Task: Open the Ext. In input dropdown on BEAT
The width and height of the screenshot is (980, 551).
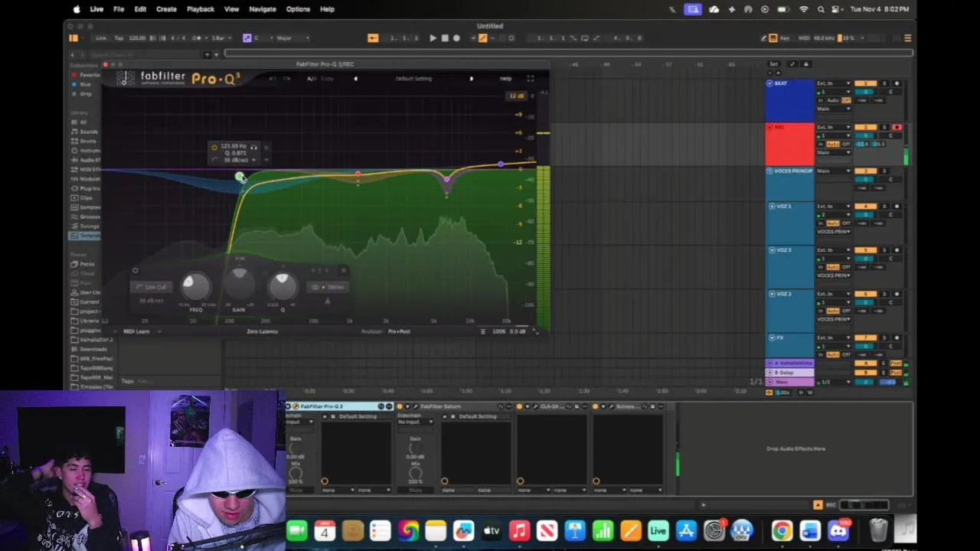Action: [833, 83]
